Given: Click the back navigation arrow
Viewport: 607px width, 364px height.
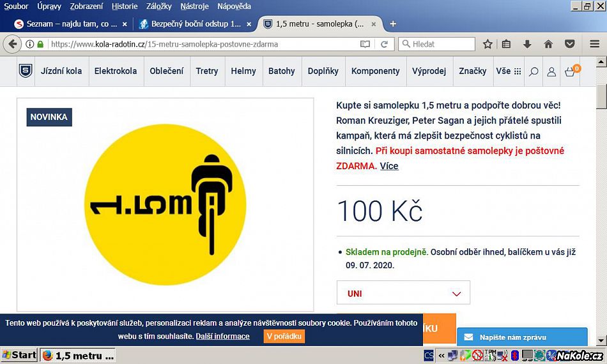Looking at the screenshot, I should 12,44.
